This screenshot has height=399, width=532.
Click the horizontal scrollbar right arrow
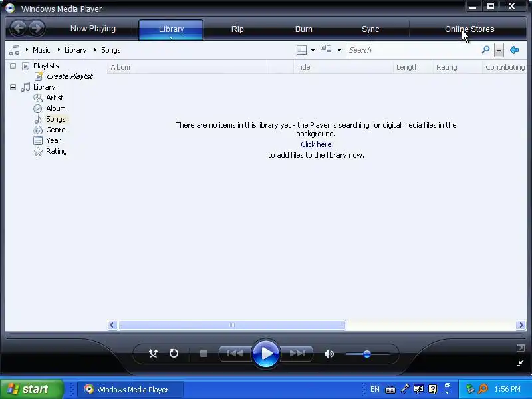(x=521, y=325)
